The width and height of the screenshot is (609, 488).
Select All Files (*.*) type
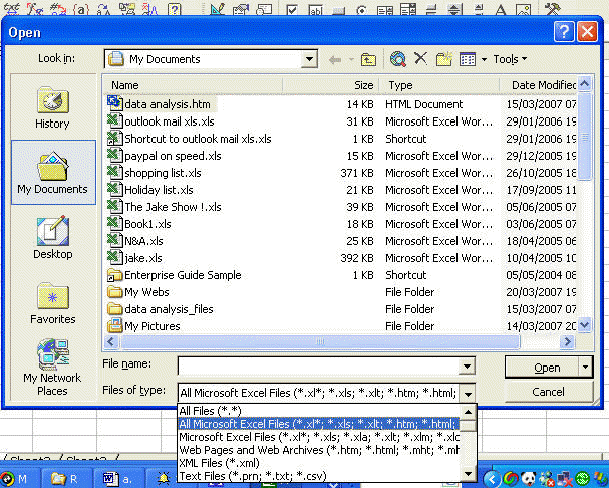click(319, 411)
